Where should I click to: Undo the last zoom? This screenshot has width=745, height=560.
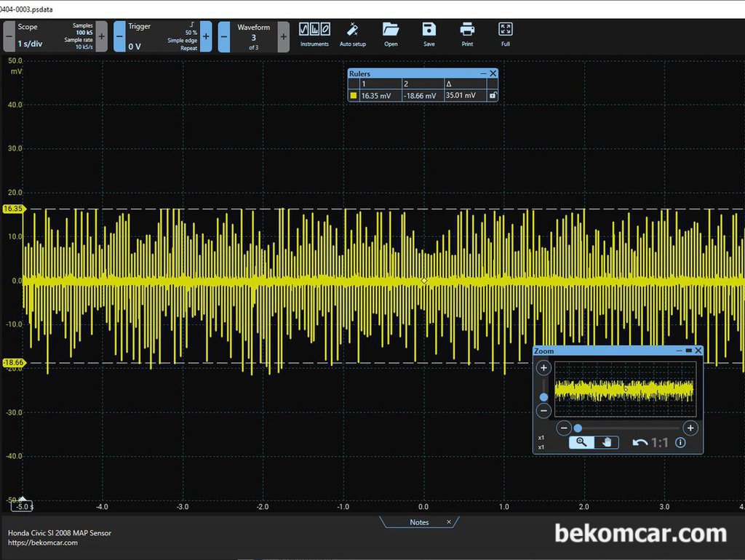640,443
